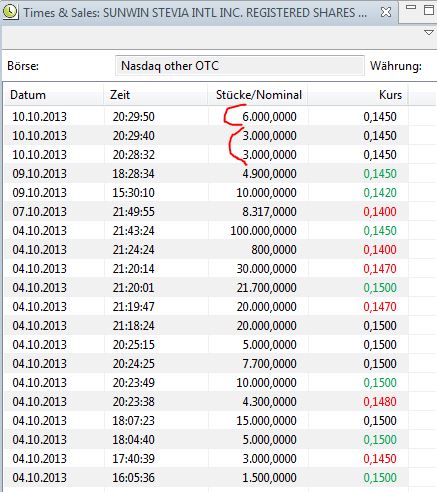Click the time 18:04:40
The width and height of the screenshot is (437, 492).
click(x=133, y=440)
